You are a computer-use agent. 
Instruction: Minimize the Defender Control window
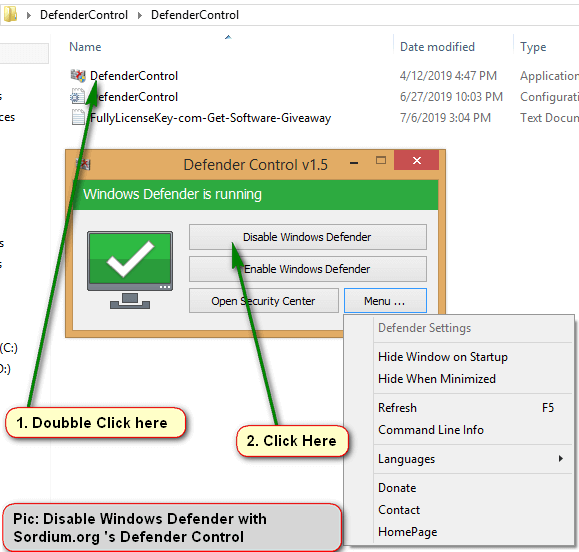[x=354, y=162]
